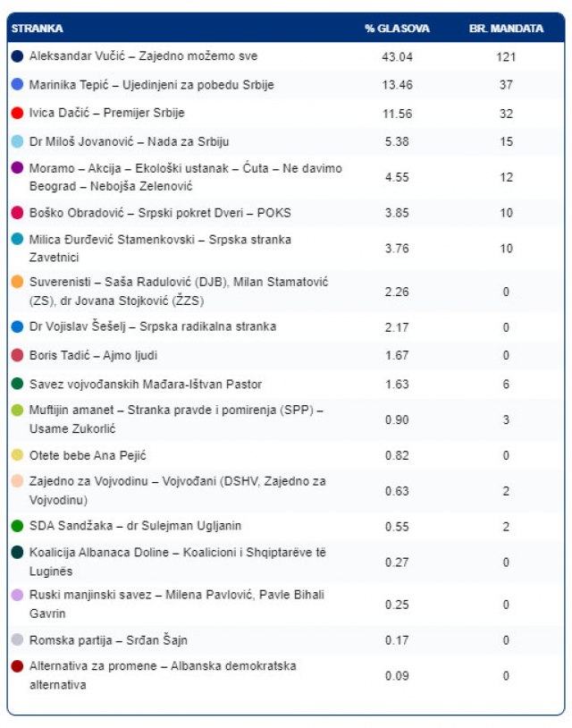Select SDA Sandžaka – dr Sulejman Ugljanin
Viewport: 572px width, 728px height.
pyautogui.click(x=135, y=526)
